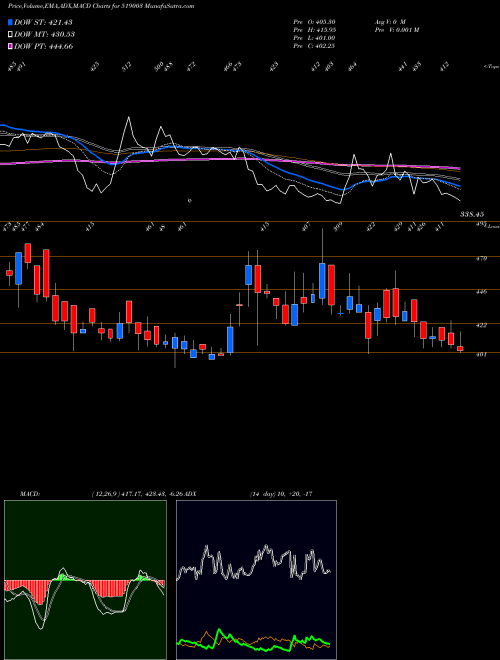Viewport: 500px width, 660px height.
Task: Click the blue DOW ST legend swatch
Action: click(11, 22)
